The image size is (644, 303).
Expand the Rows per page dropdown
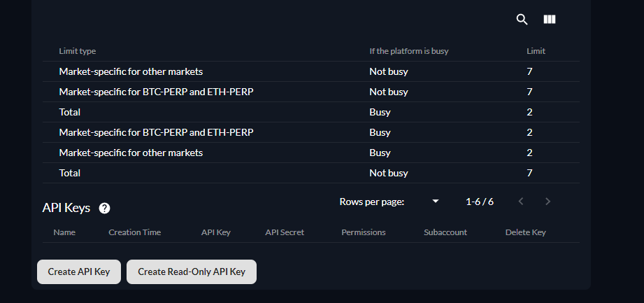point(436,202)
